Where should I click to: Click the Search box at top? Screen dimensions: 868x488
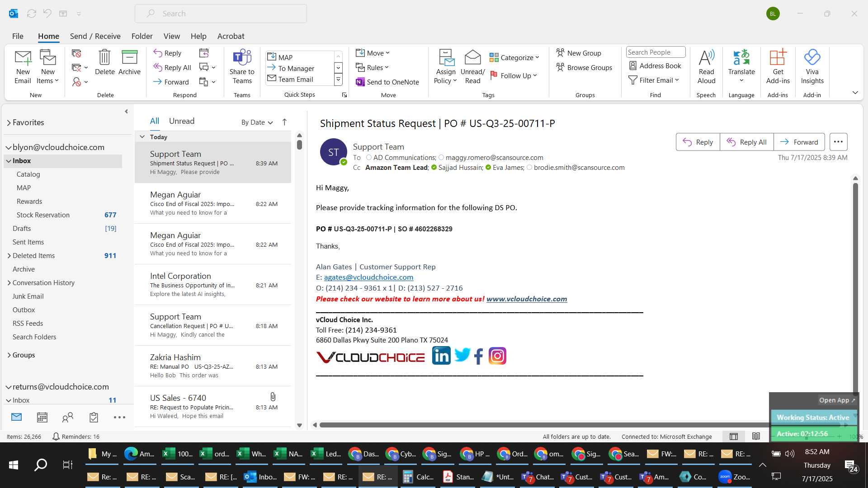tap(221, 14)
